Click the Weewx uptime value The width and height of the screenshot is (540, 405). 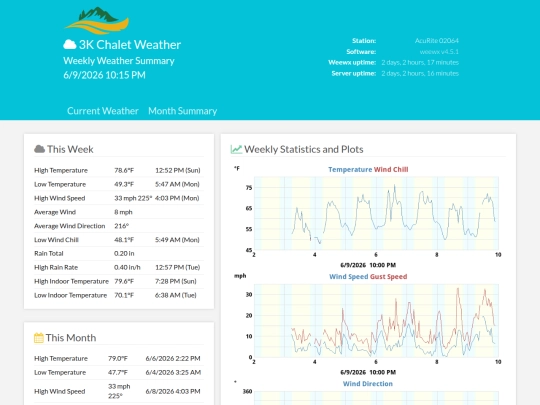pos(420,62)
